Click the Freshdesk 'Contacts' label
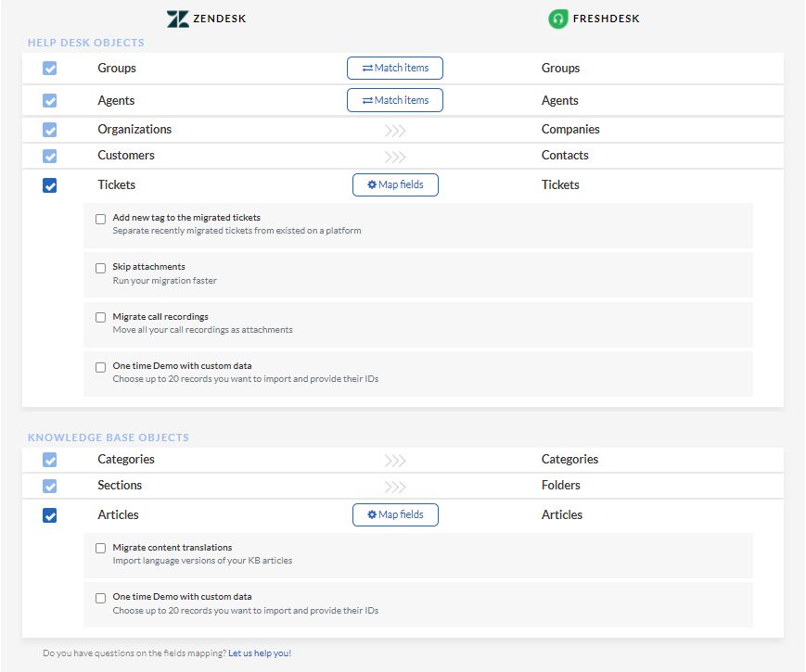Viewport: 806px width, 672px height. point(565,155)
